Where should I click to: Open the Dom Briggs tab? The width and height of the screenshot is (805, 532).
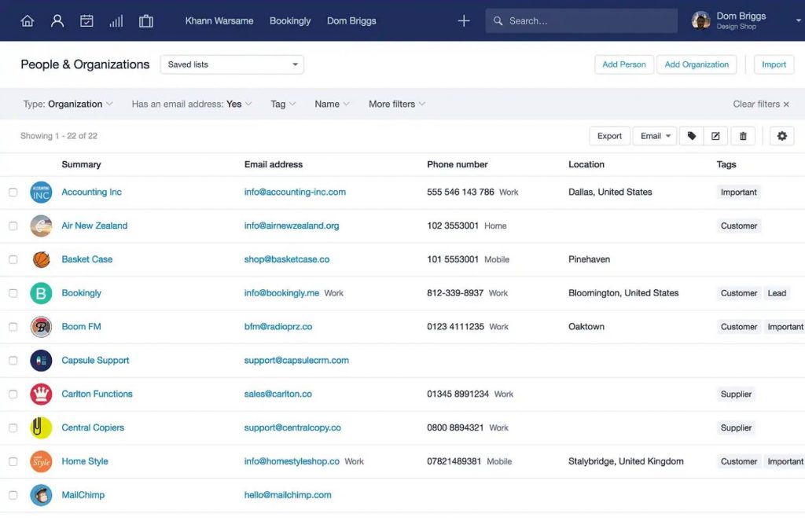coord(351,20)
